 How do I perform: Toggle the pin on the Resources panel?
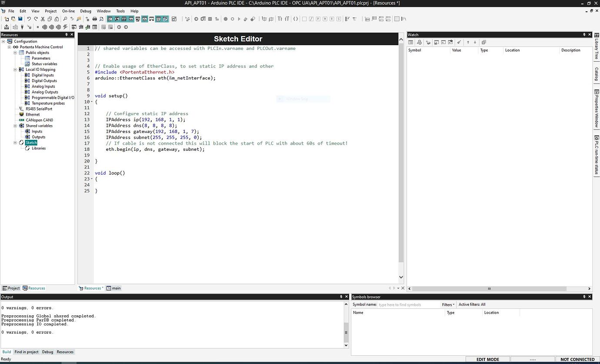coord(67,35)
